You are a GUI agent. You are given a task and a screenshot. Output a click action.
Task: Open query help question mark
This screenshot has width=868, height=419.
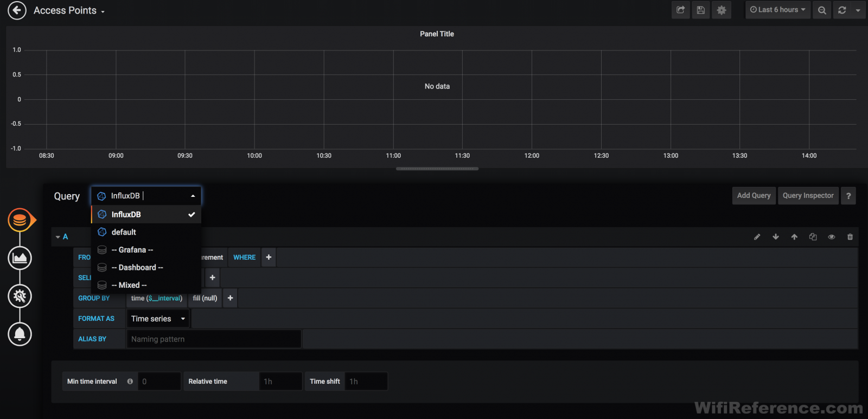click(x=848, y=196)
